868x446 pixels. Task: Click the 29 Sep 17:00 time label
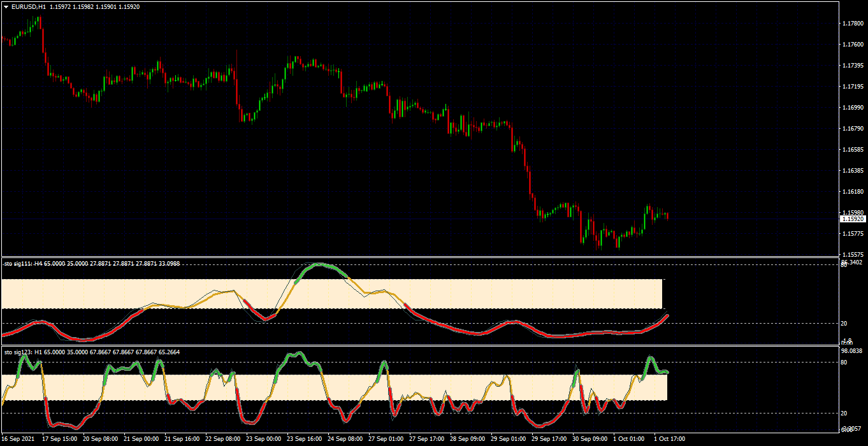tap(549, 439)
